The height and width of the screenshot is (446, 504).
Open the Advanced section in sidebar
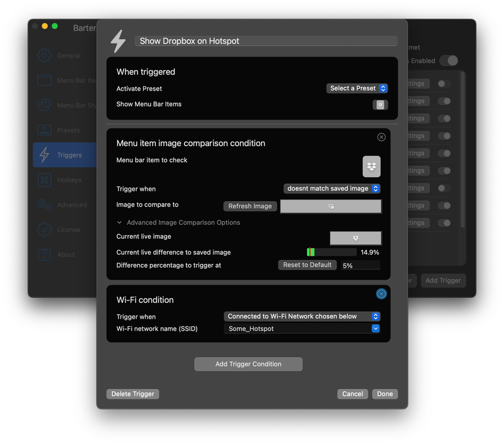point(63,205)
